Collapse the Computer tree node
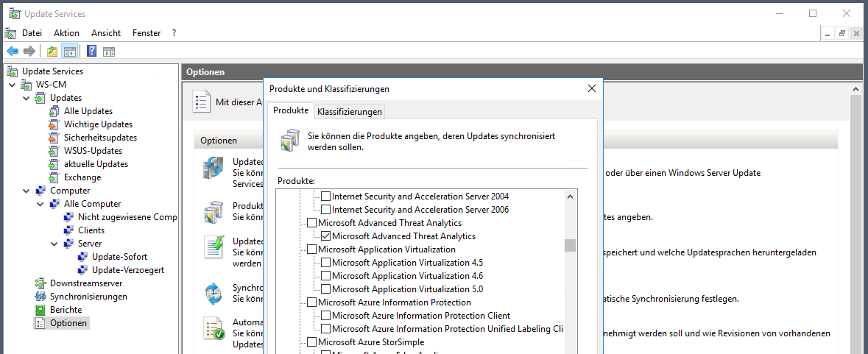Screen dimensions: 868x354 point(26,191)
